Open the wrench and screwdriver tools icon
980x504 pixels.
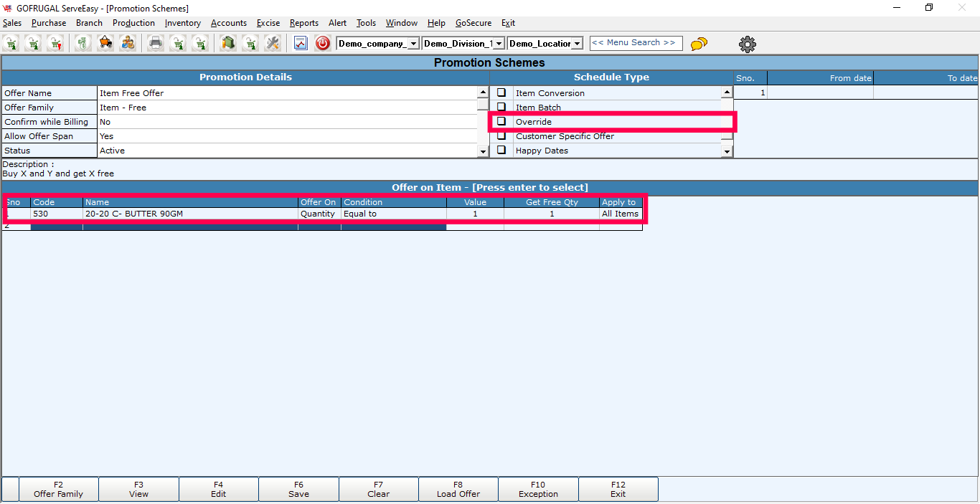[x=272, y=43]
